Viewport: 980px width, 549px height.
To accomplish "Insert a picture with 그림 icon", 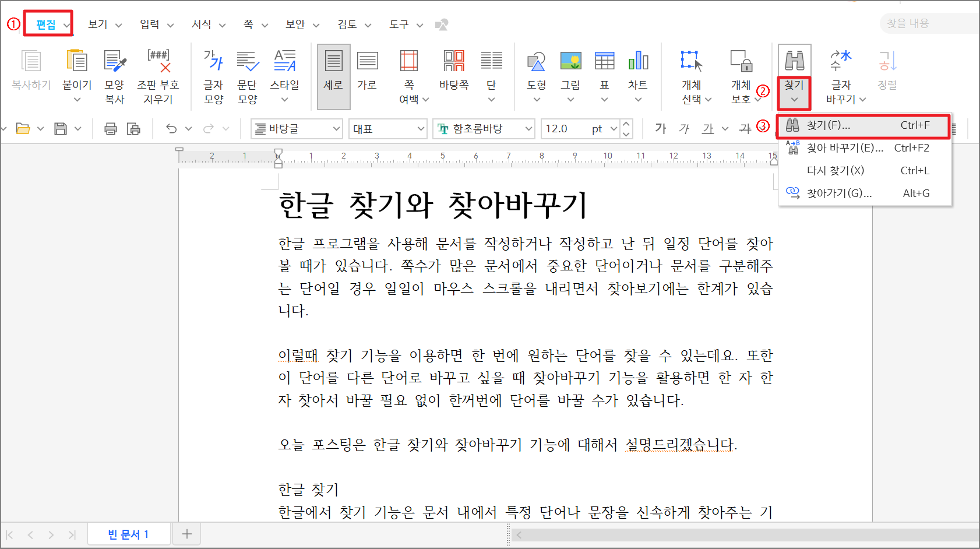I will click(x=570, y=61).
